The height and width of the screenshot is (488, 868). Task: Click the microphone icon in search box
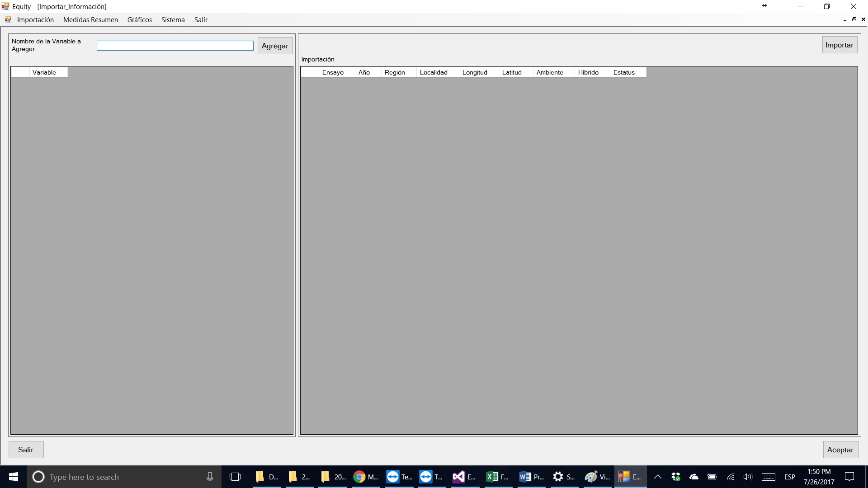(210, 477)
